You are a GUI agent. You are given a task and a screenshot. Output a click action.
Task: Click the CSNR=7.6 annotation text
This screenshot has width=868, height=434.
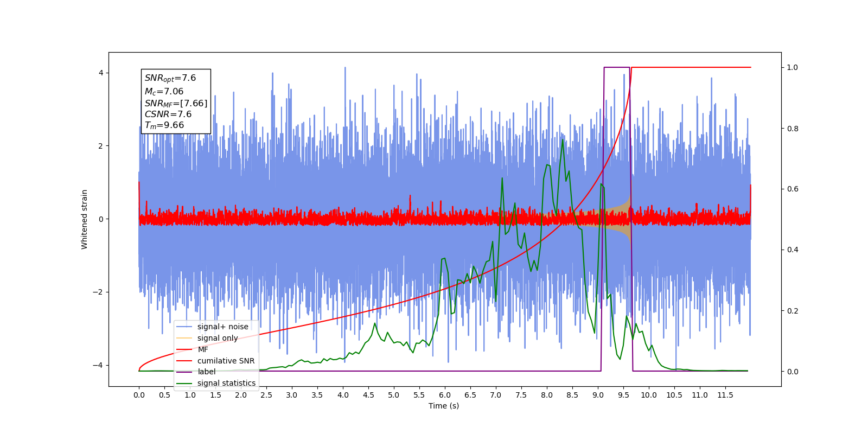[168, 114]
